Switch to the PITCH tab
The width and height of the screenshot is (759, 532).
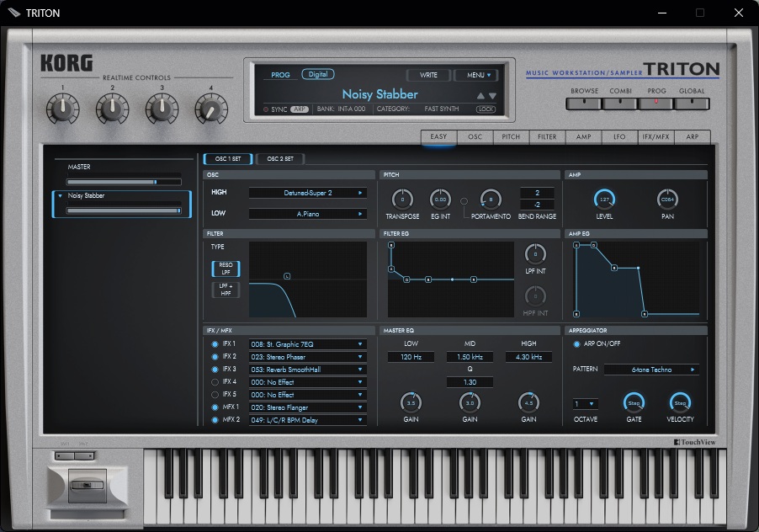click(x=511, y=137)
